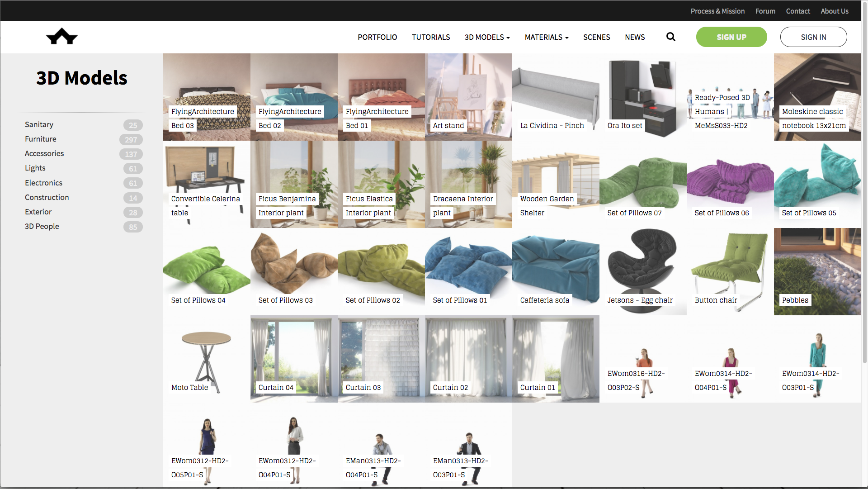Open the Pebbles model thumbnail

(817, 271)
